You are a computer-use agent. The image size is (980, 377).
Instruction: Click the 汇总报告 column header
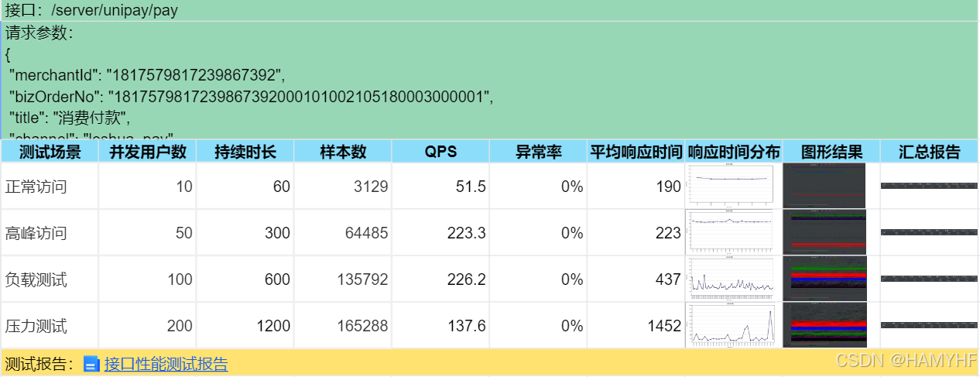pos(929,151)
